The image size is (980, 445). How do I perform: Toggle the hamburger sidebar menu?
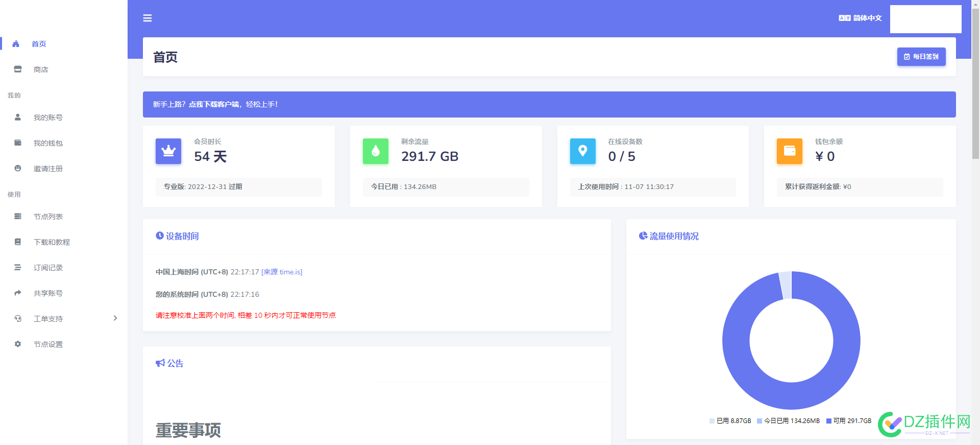click(148, 18)
